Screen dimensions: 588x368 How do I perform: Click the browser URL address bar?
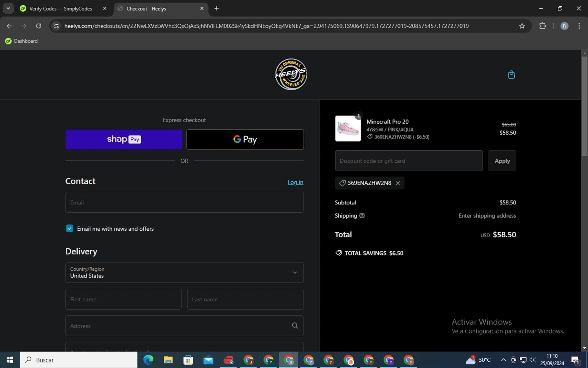(x=267, y=26)
